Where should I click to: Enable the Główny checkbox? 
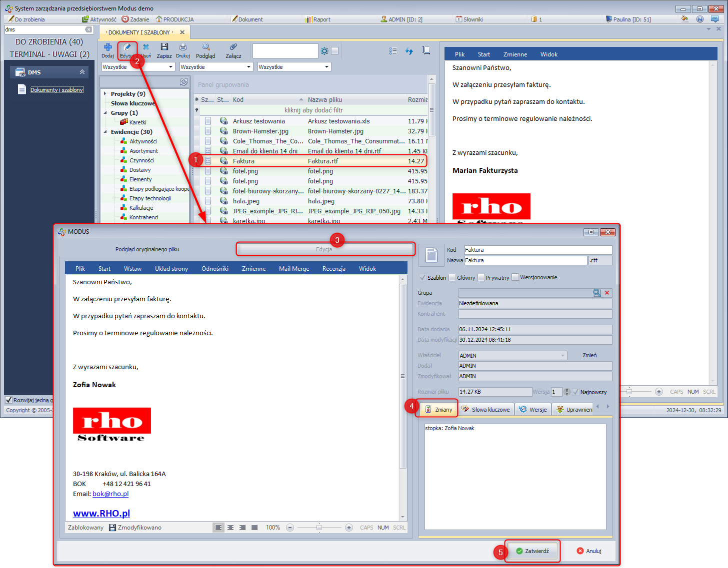(x=452, y=278)
